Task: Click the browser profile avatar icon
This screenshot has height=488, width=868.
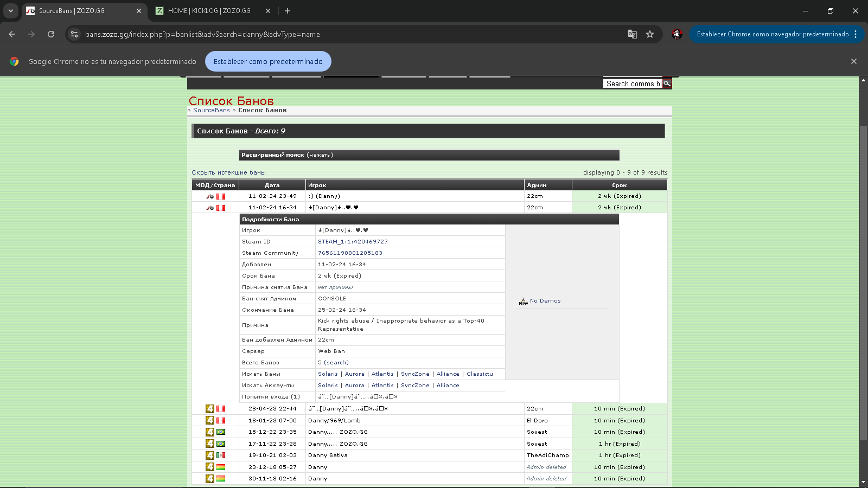Action: coord(676,34)
